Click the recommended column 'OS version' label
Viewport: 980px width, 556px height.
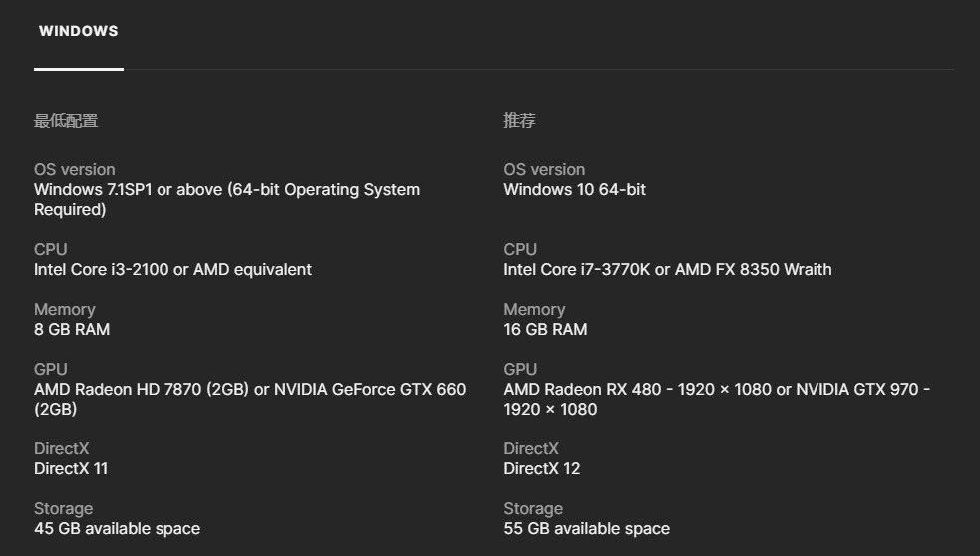pyautogui.click(x=545, y=170)
